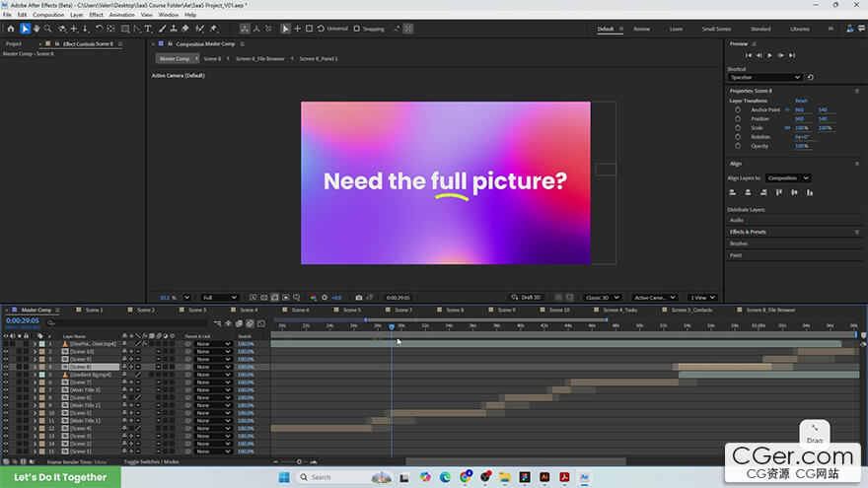The image size is (868, 488).
Task: Click the align horizontal centers icon
Action: point(748,192)
